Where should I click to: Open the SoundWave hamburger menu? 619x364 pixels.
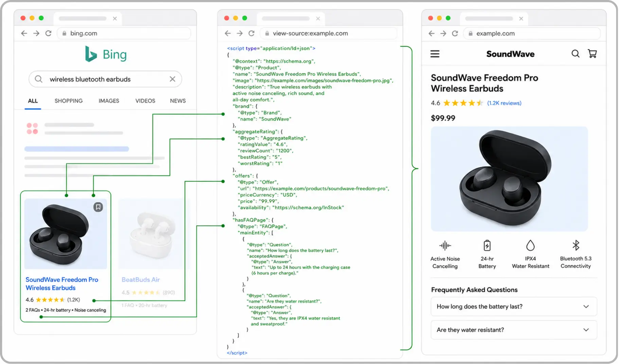(435, 54)
